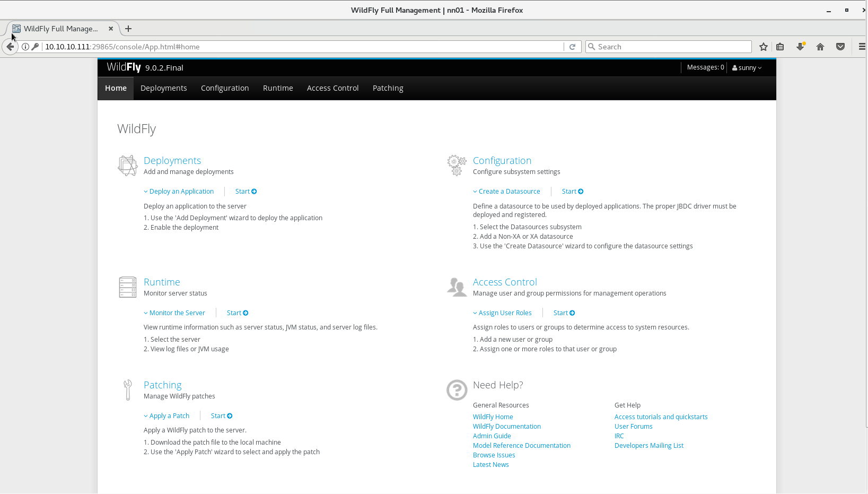
Task: Bookmark this page with the star icon
Action: pyautogui.click(x=764, y=47)
